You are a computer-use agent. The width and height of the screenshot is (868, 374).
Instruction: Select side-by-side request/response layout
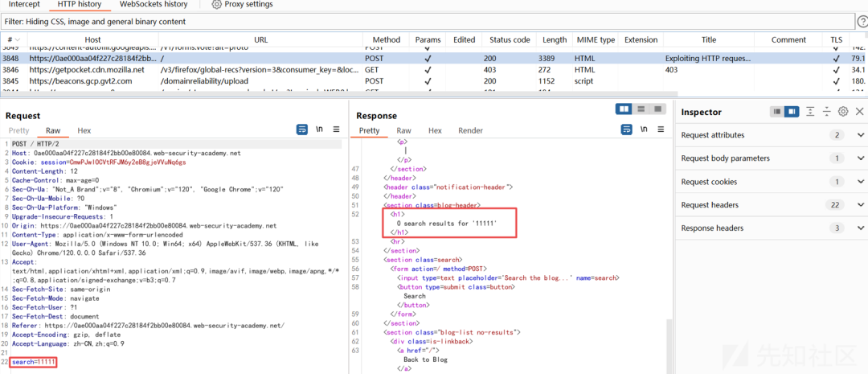(624, 109)
